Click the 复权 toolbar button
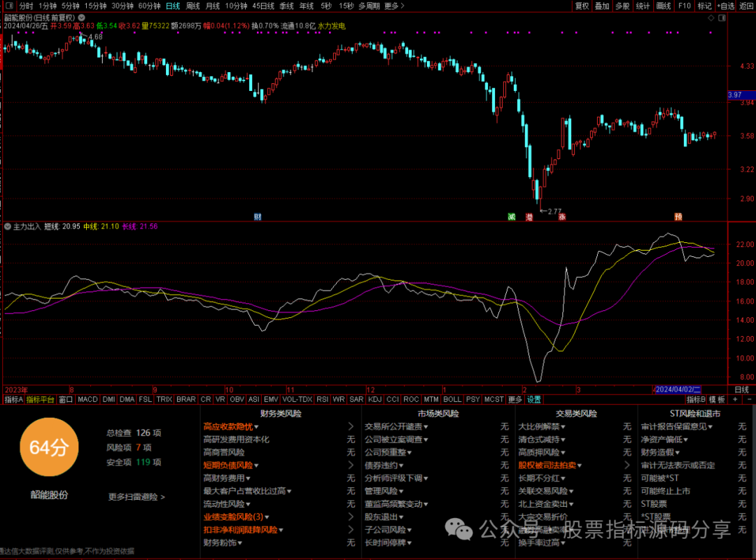The width and height of the screenshot is (756, 560). pyautogui.click(x=582, y=6)
